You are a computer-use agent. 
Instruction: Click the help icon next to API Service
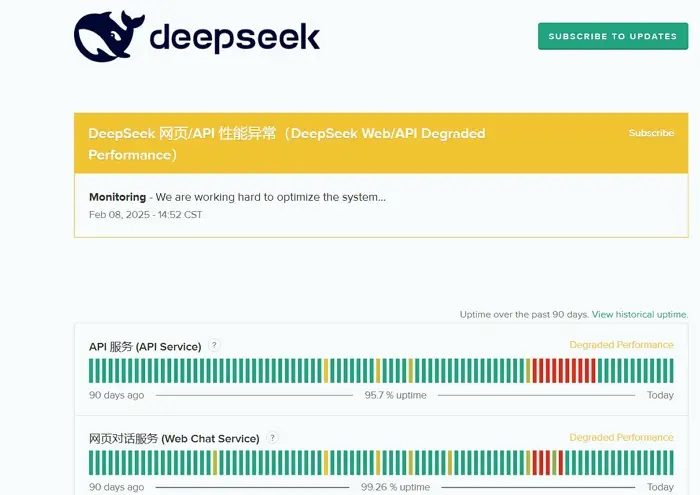pos(214,345)
